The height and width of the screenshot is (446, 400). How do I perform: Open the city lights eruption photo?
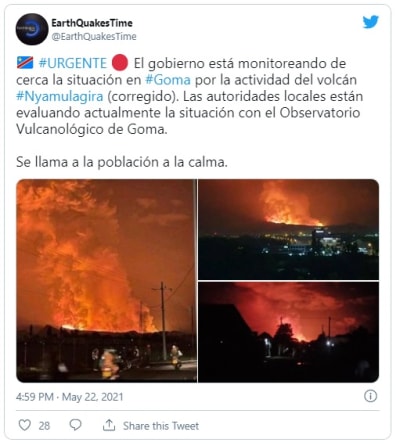(289, 229)
